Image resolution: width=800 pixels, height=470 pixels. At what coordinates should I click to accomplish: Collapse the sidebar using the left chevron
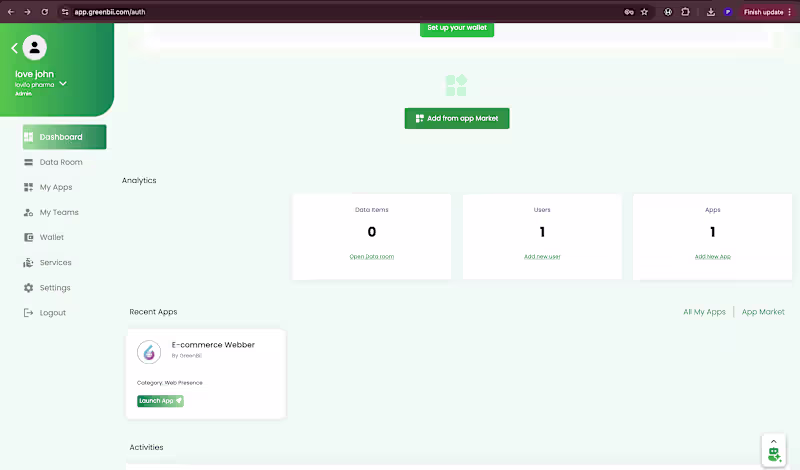tap(14, 48)
